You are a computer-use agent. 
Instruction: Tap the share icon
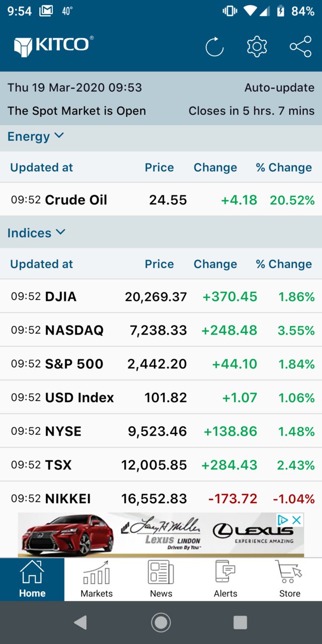point(300,47)
